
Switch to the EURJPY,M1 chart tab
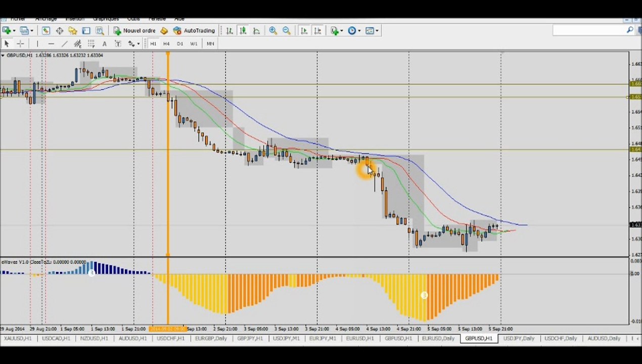[x=323, y=338]
